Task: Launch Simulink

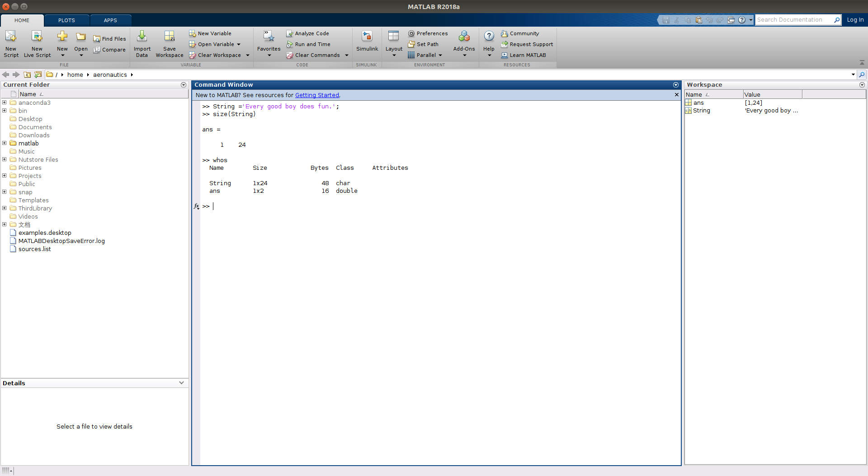Action: tap(367, 41)
